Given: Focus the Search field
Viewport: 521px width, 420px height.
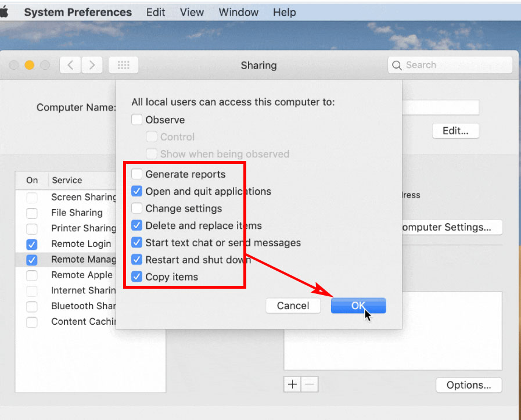Looking at the screenshot, I should coord(450,65).
